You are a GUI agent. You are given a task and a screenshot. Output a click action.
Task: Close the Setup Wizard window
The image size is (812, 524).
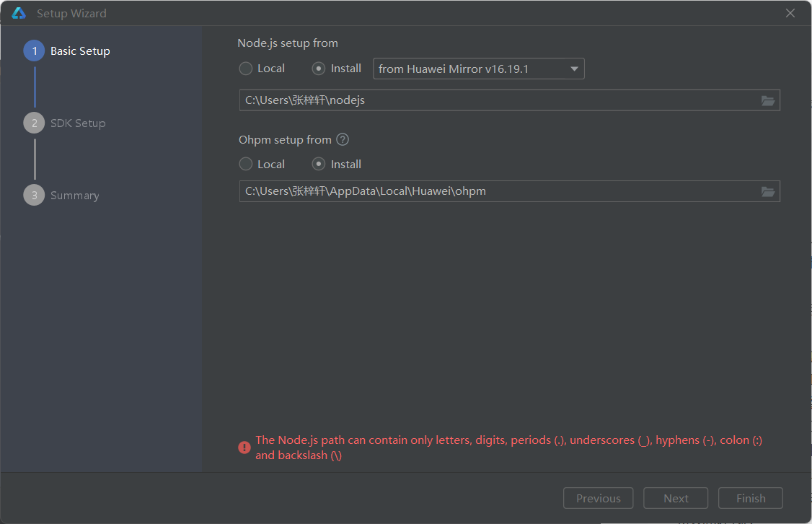pos(790,13)
